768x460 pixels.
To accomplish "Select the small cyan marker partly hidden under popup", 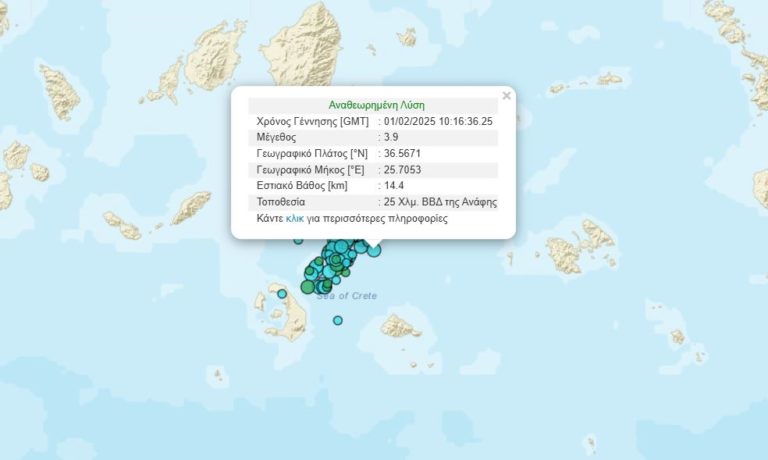I will (x=298, y=241).
